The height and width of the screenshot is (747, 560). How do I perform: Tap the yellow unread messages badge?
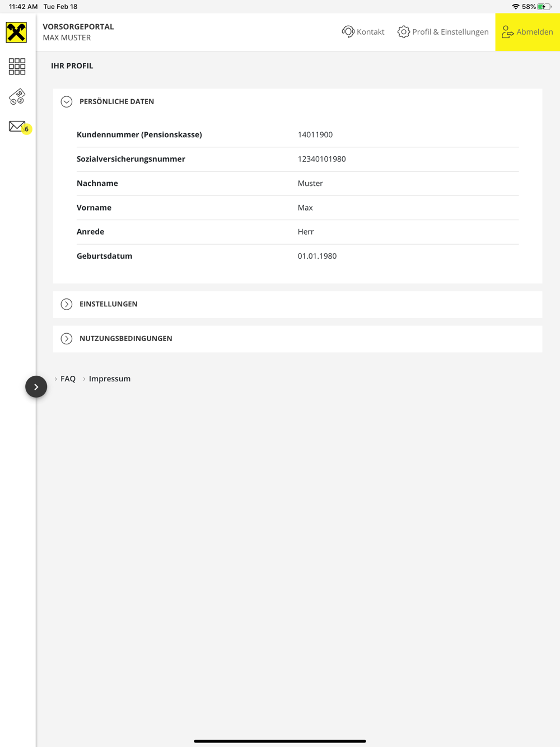(x=26, y=129)
